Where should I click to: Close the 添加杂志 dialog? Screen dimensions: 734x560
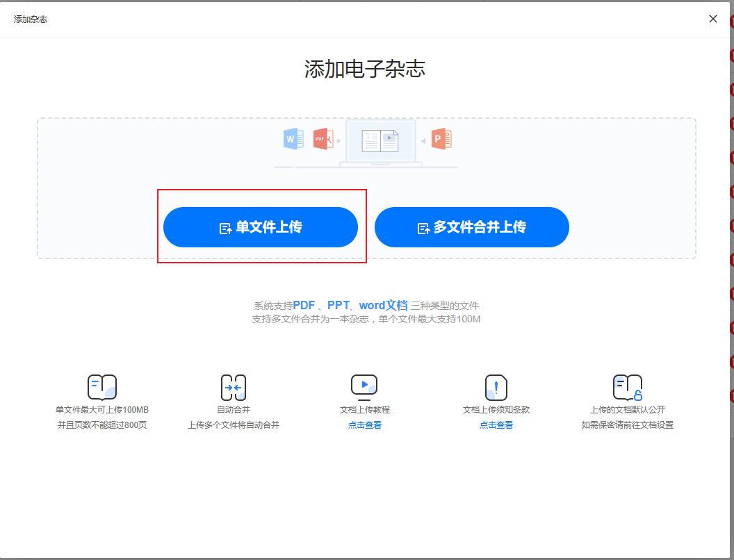712,19
